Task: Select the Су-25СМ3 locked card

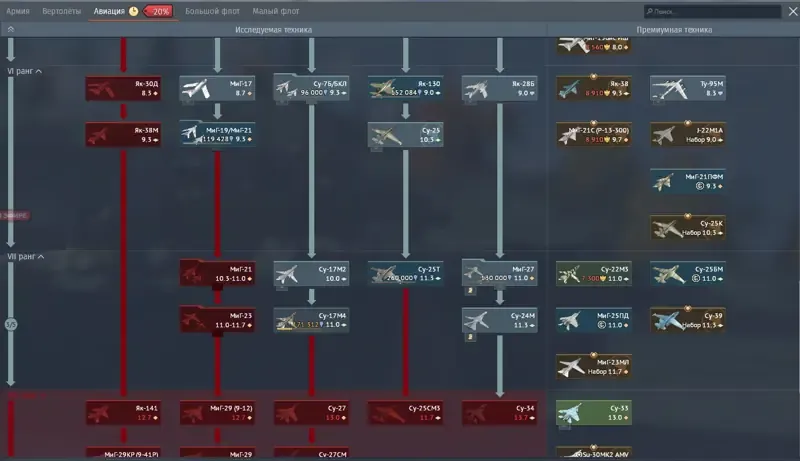Action: [406, 413]
